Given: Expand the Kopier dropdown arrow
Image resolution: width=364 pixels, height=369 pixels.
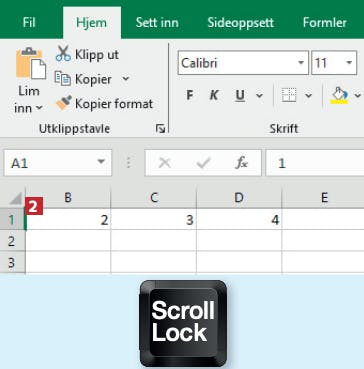Looking at the screenshot, I should 126,79.
